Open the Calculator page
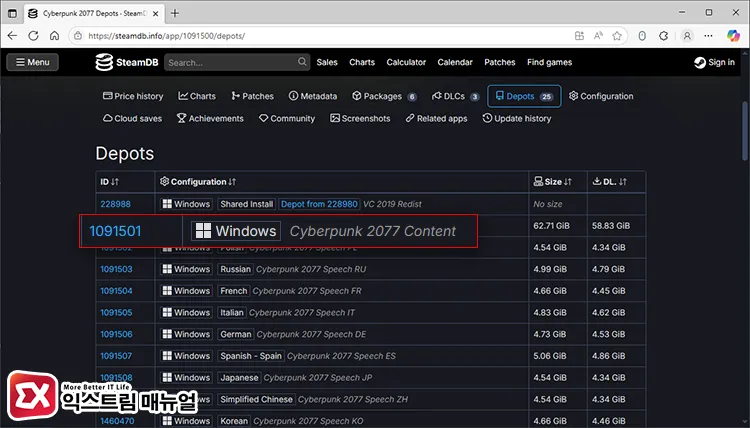This screenshot has height=428, width=750. (406, 62)
